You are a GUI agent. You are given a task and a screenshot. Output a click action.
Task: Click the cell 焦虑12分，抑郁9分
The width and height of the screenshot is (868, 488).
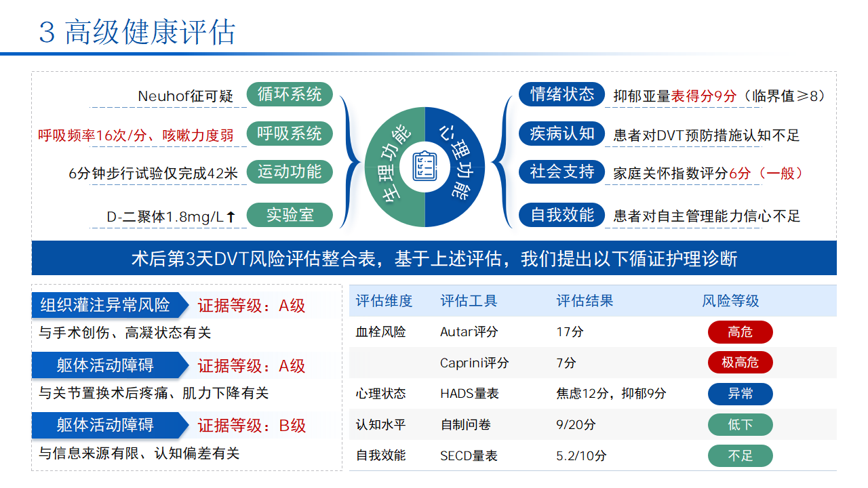tap(611, 393)
